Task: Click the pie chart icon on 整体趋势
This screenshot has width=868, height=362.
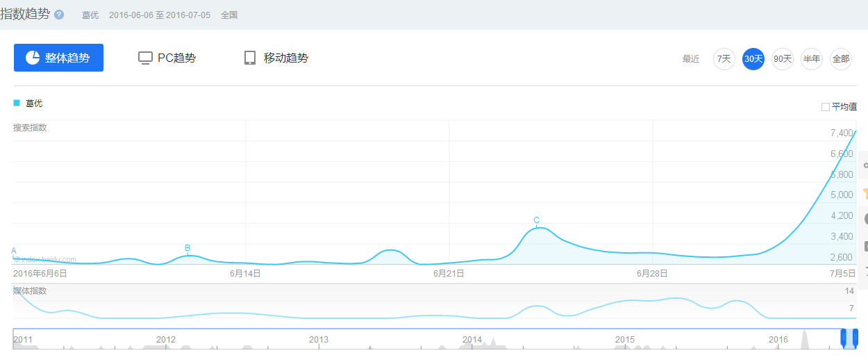Action: click(33, 58)
